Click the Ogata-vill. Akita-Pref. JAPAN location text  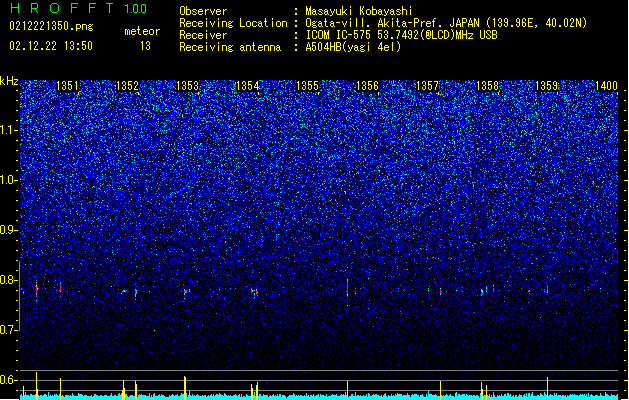click(393, 23)
